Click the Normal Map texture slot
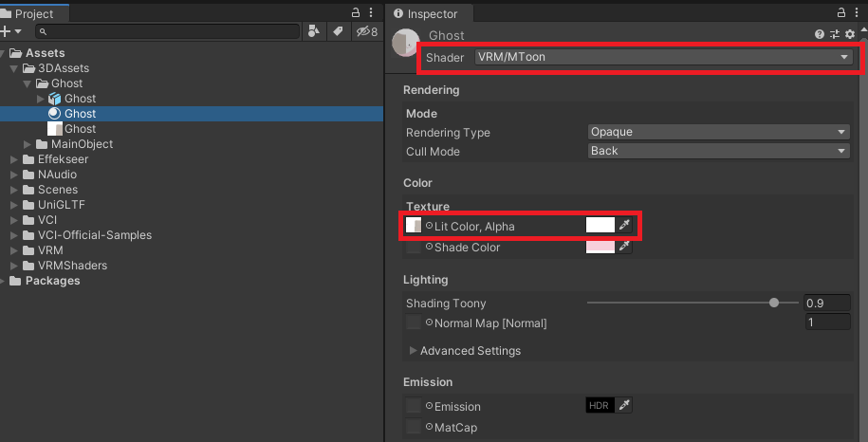 pyautogui.click(x=414, y=322)
